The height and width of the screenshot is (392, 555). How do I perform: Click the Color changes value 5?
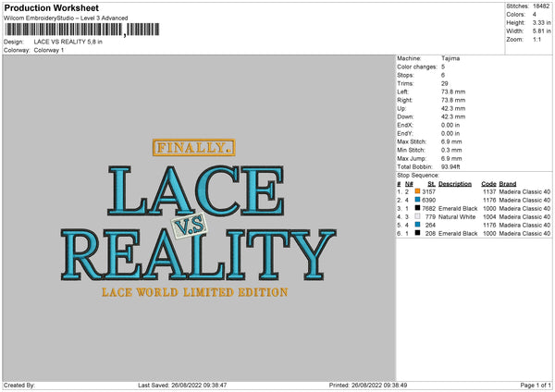tap(443, 67)
